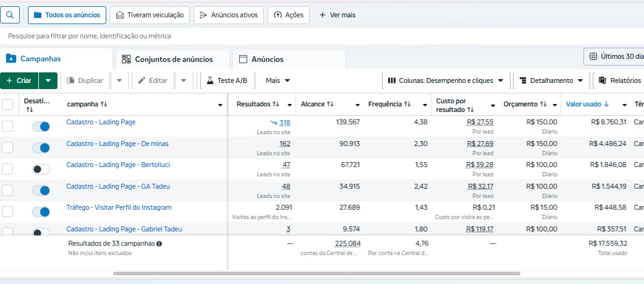Click the magnifying glass search icon

[x=10, y=15]
